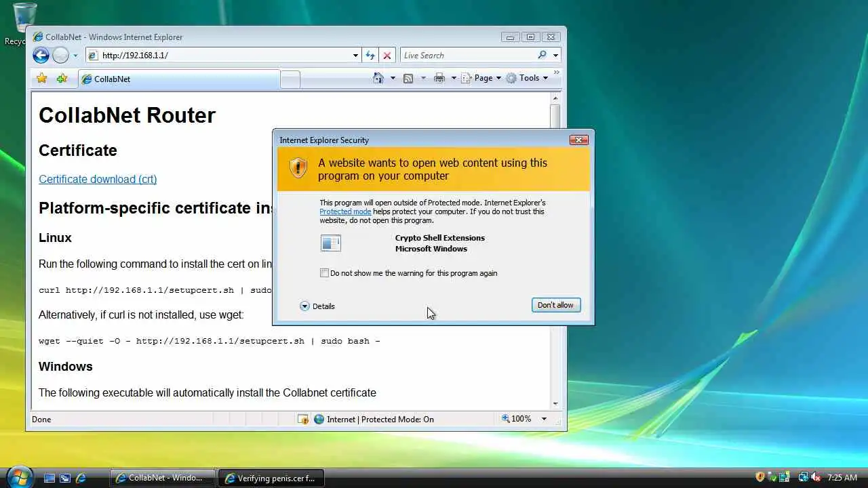Expand the Home button dropdown arrow
The height and width of the screenshot is (488, 868).
point(393,78)
